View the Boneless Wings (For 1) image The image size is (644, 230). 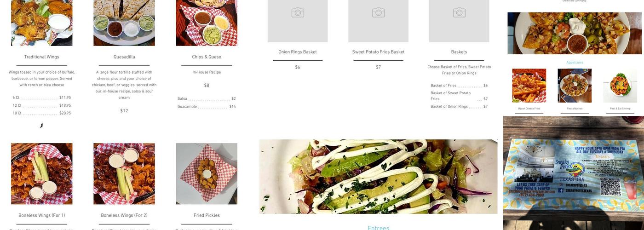42,174
